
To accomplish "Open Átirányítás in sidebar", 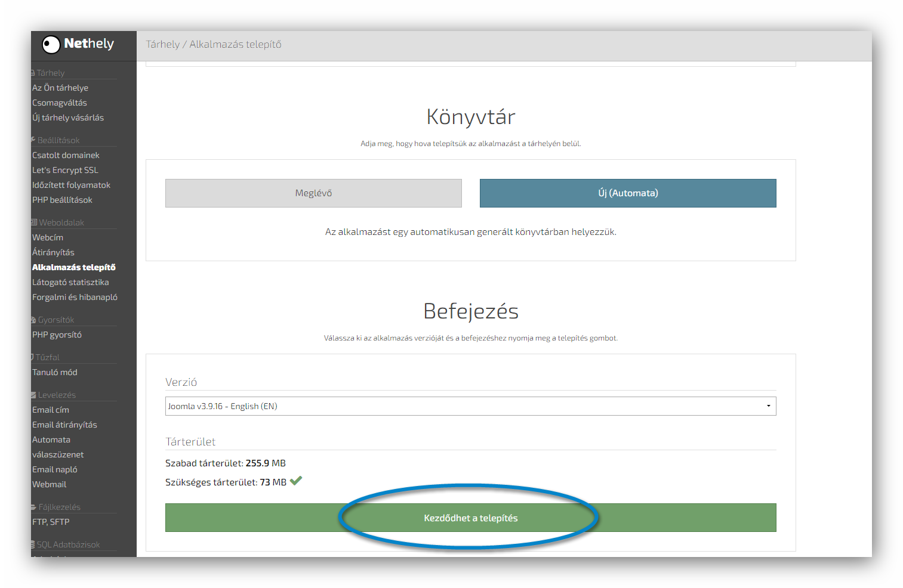I will [53, 252].
